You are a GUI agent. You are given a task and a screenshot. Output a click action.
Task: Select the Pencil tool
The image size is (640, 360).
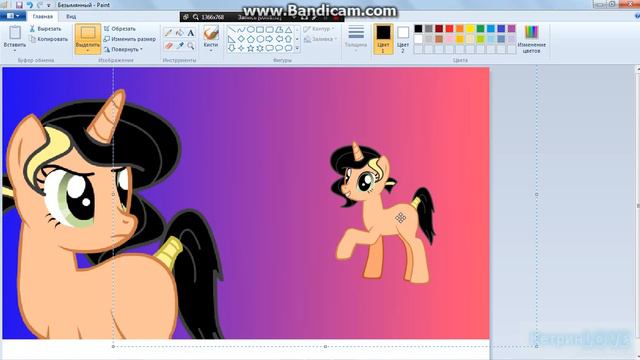168,33
